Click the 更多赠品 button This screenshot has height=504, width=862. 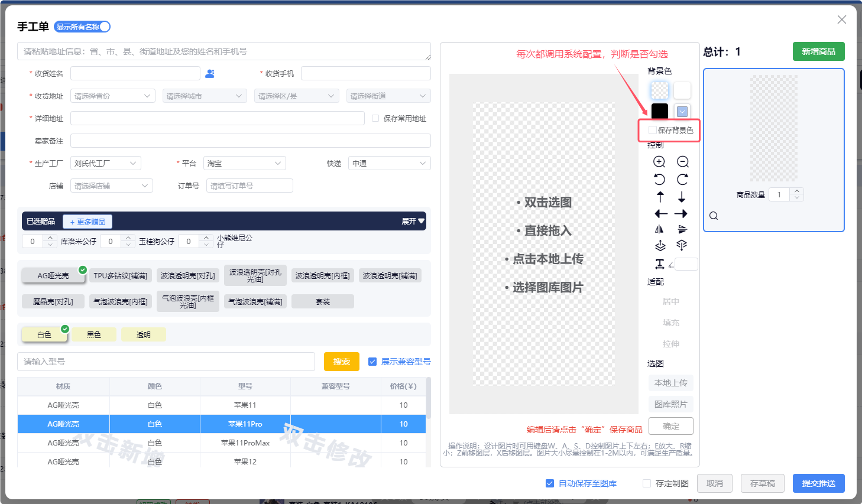[88, 222]
